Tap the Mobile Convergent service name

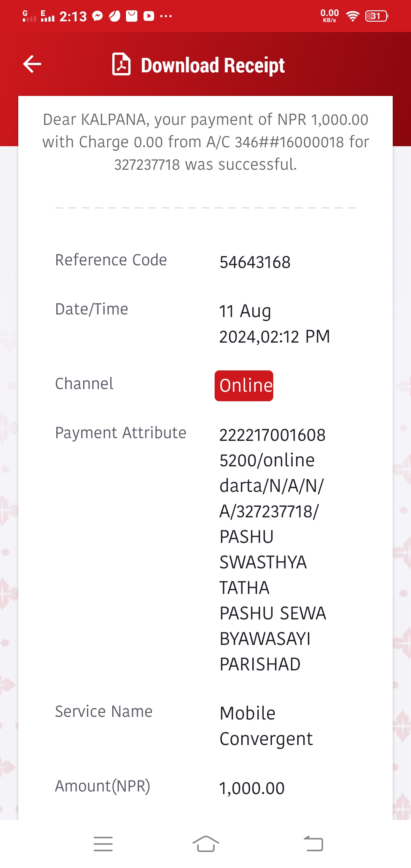click(266, 726)
